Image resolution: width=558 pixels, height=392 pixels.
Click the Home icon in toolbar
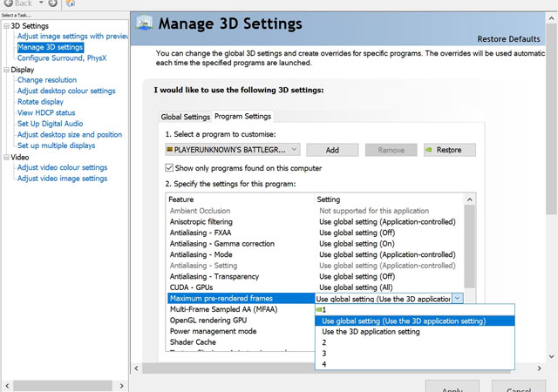(71, 4)
